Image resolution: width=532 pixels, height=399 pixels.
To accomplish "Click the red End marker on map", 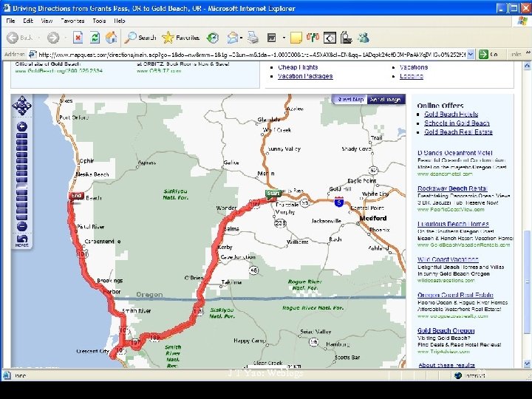I will (76, 196).
